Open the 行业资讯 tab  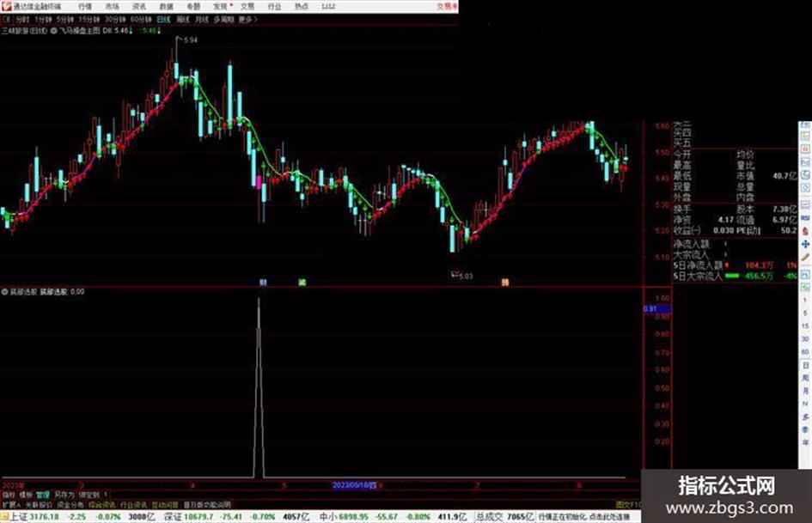pos(133,504)
